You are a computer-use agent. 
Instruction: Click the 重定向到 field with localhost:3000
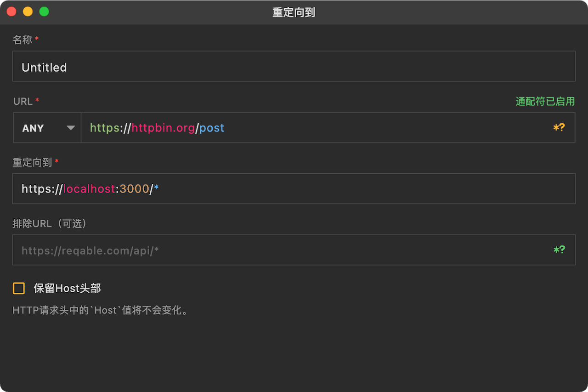[294, 188]
